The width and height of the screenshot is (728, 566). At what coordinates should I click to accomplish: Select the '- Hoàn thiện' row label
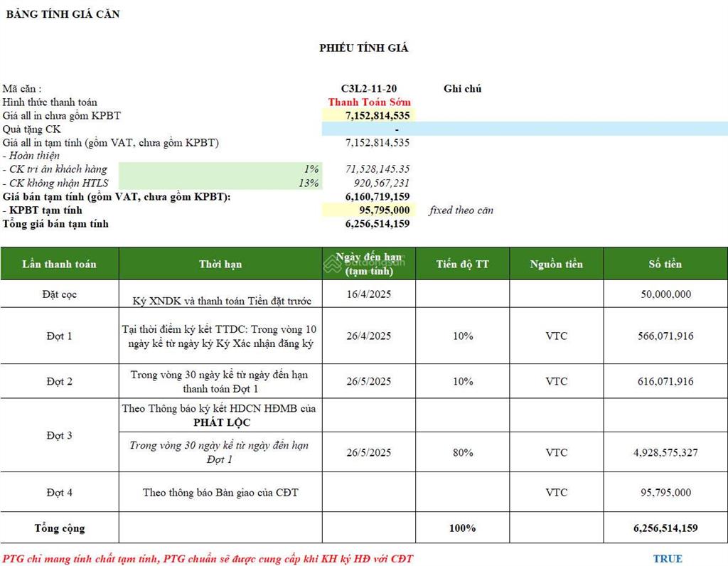tap(31, 156)
